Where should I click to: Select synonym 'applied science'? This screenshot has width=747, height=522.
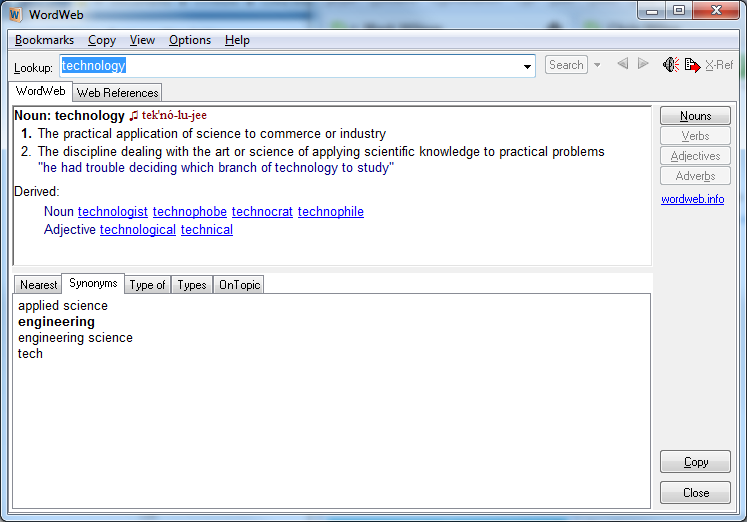point(63,306)
